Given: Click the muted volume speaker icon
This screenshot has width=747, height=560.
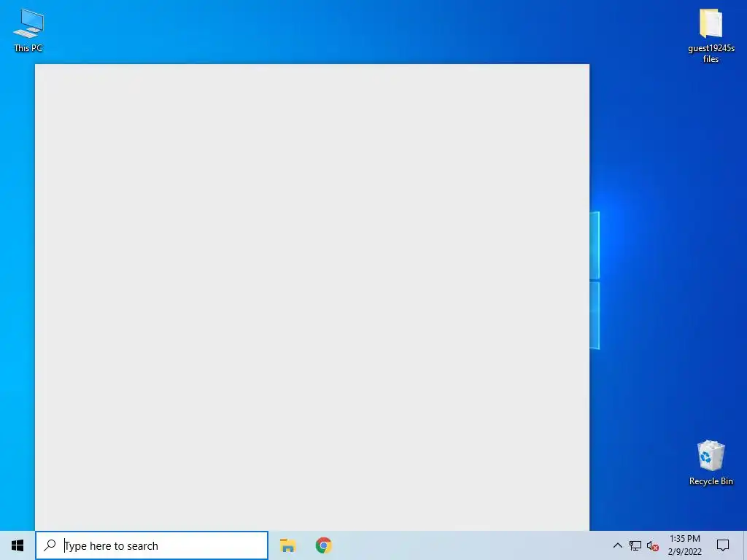Looking at the screenshot, I should [653, 545].
